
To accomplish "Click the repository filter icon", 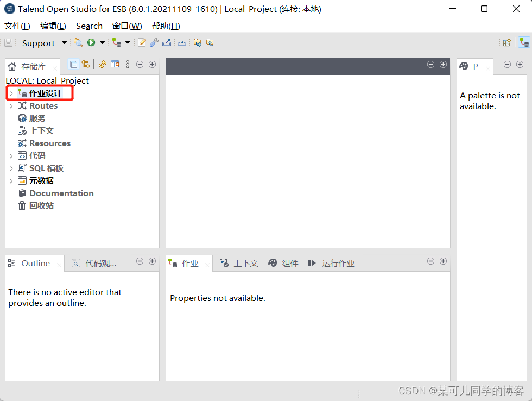I will pos(115,64).
